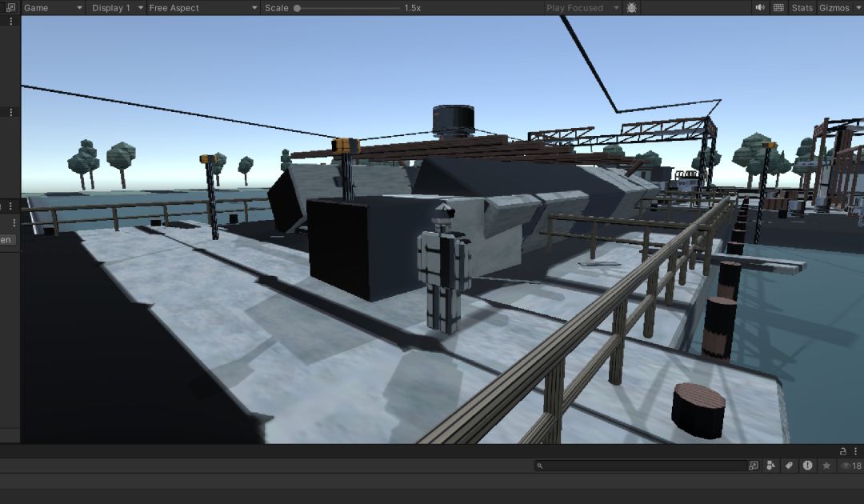The width and height of the screenshot is (864, 504).
Task: Toggle Gizmos in the Game view
Action: click(834, 8)
